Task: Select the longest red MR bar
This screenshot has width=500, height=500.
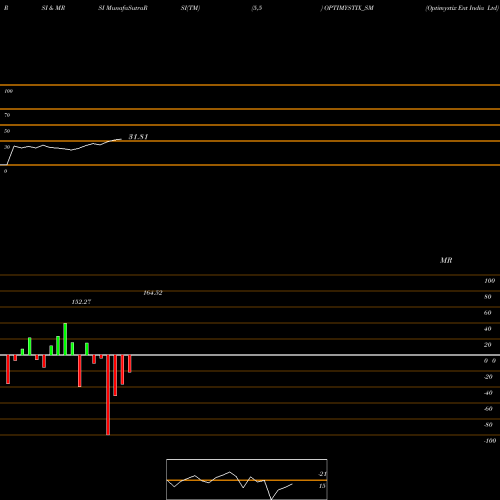Action: click(x=108, y=395)
